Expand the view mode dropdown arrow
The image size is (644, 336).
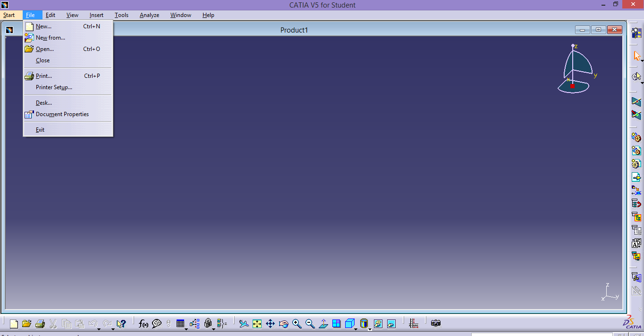(x=370, y=329)
